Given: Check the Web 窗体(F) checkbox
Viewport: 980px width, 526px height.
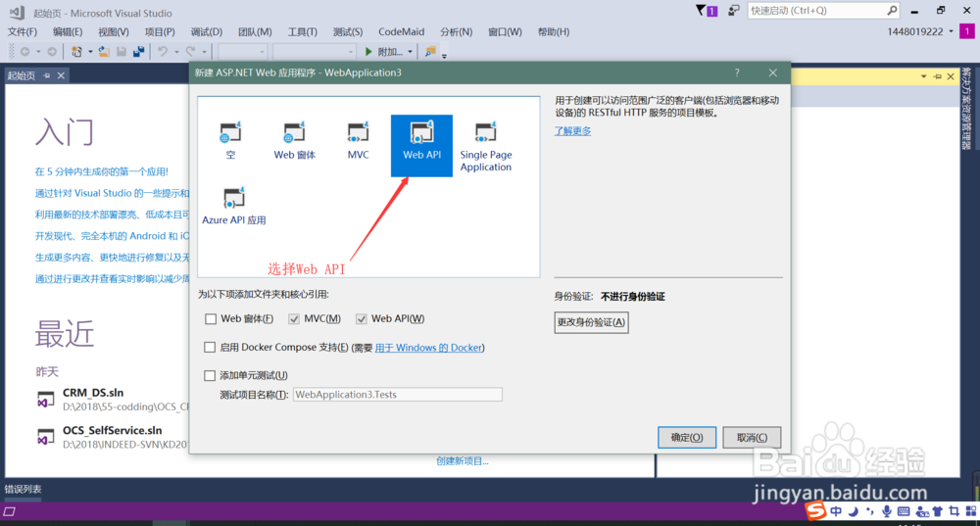Looking at the screenshot, I should pyautogui.click(x=211, y=319).
